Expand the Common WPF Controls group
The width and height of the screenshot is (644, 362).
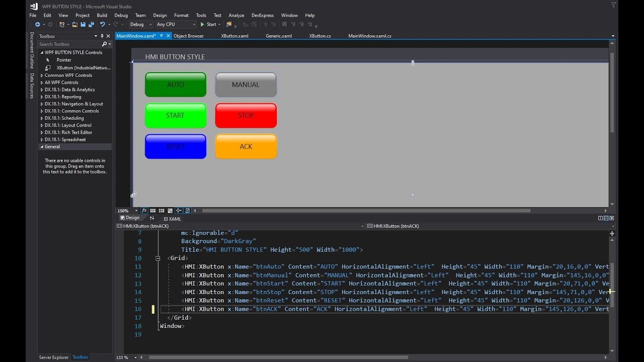[x=68, y=75]
